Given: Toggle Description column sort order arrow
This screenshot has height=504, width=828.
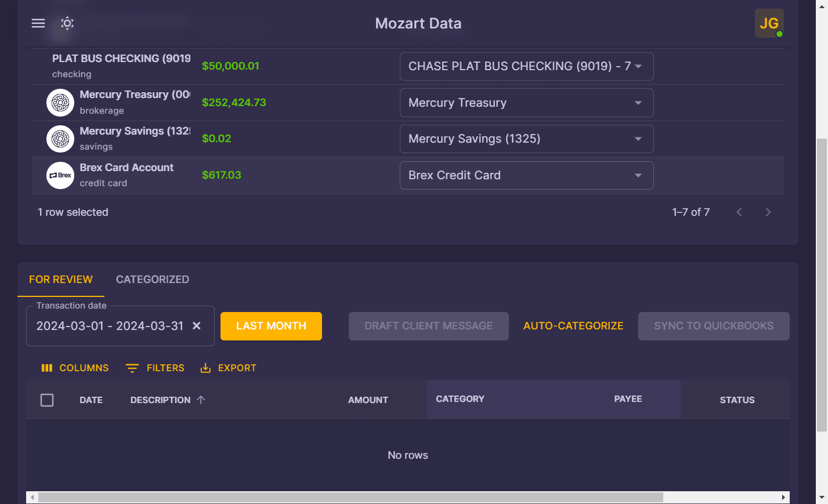Looking at the screenshot, I should [x=200, y=400].
